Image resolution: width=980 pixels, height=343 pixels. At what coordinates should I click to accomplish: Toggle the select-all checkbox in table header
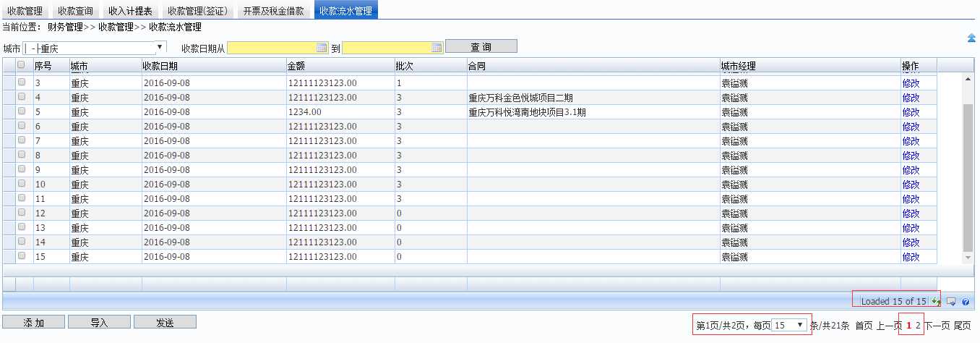(x=21, y=65)
